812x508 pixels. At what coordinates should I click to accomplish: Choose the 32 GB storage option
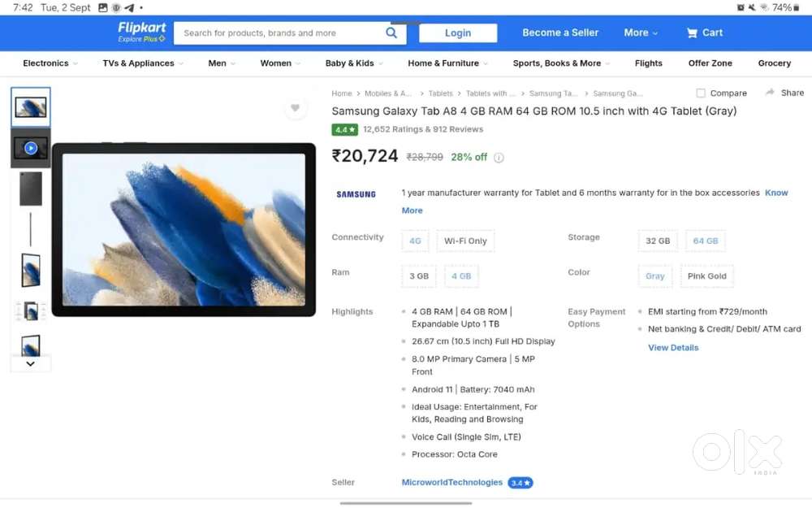tap(657, 241)
